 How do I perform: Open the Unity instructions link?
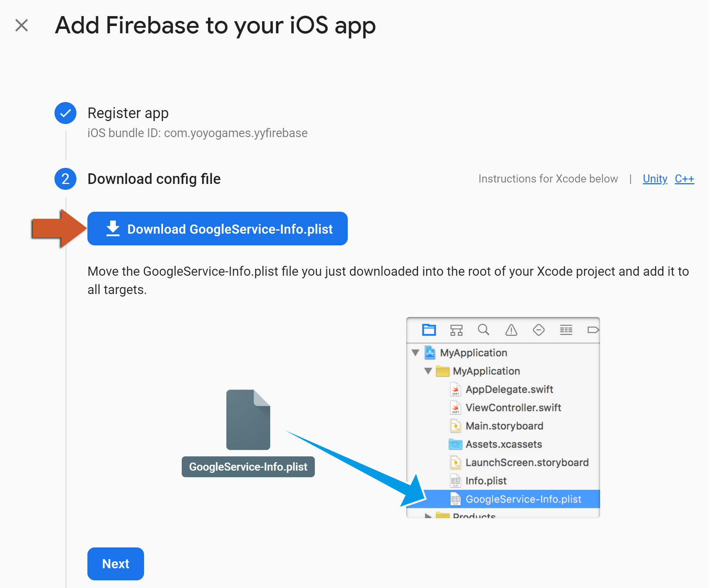(x=655, y=178)
